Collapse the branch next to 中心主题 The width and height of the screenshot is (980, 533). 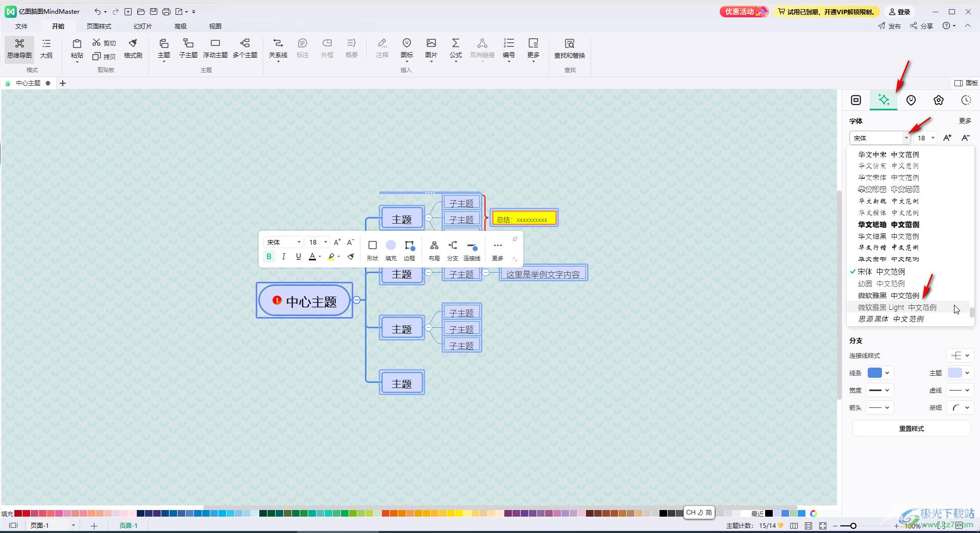click(x=357, y=300)
